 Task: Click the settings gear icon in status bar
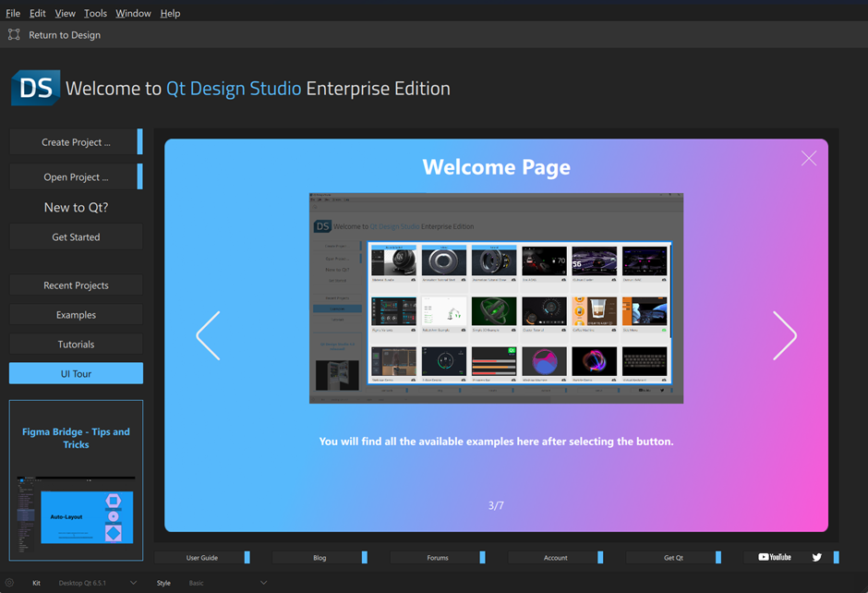click(9, 583)
